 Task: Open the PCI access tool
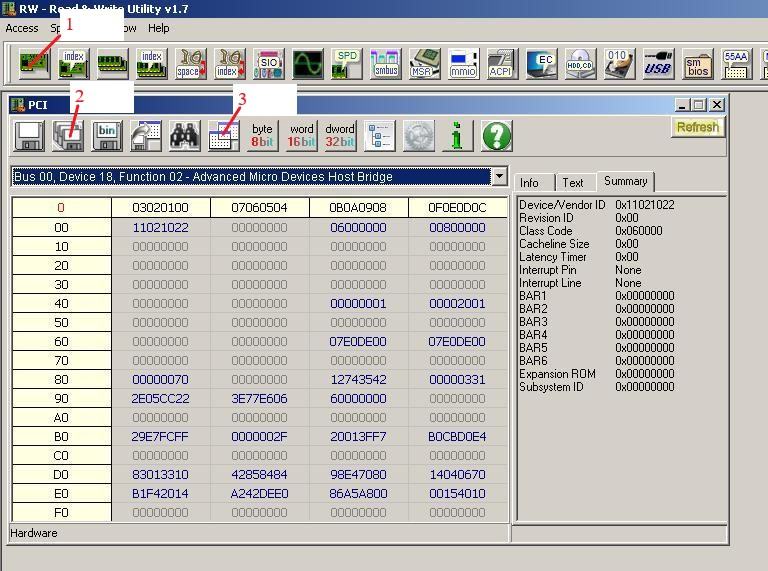click(34, 64)
